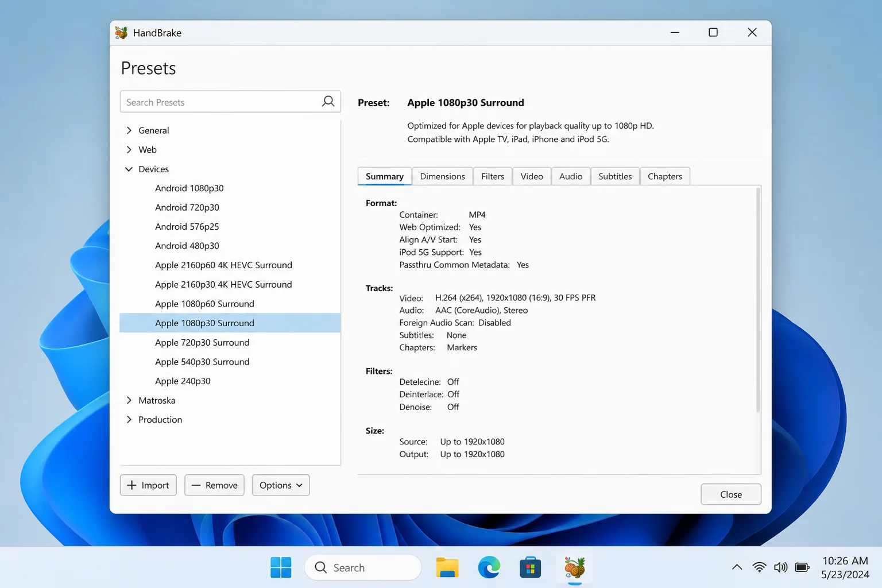Select the Android 1080p30 preset
Screen dimensions: 882x588
pyautogui.click(x=189, y=188)
